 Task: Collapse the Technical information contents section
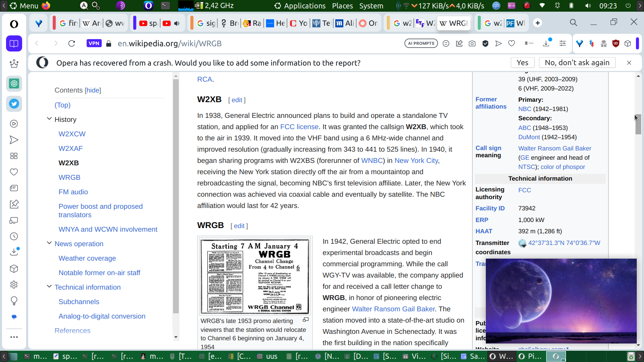coord(49,287)
